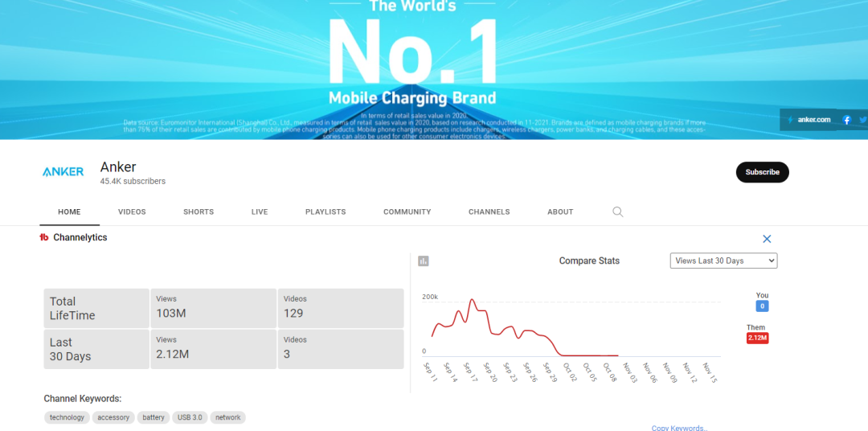Click the Total LifeTime row label
Viewport: 868px width, 431px height.
(x=96, y=308)
